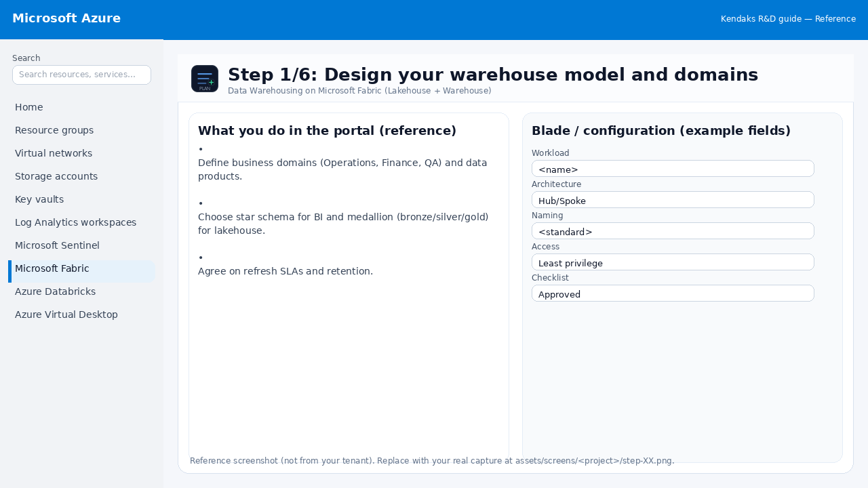Click the Step 1/6 page heading

pos(493,75)
